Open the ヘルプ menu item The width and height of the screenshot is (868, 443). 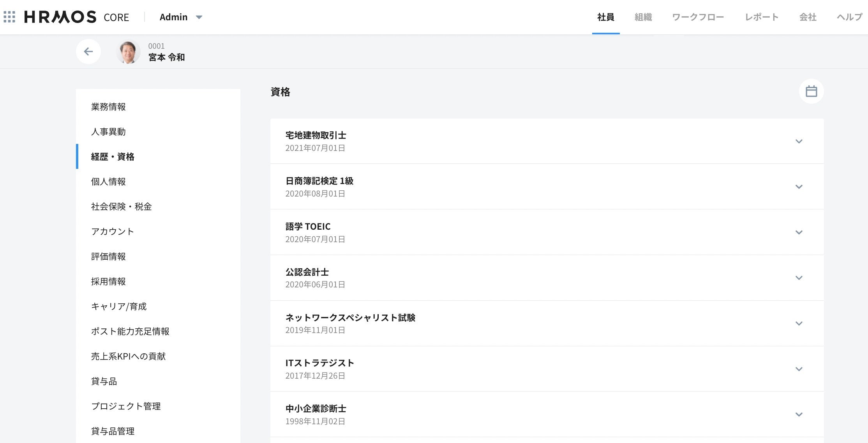click(x=849, y=17)
